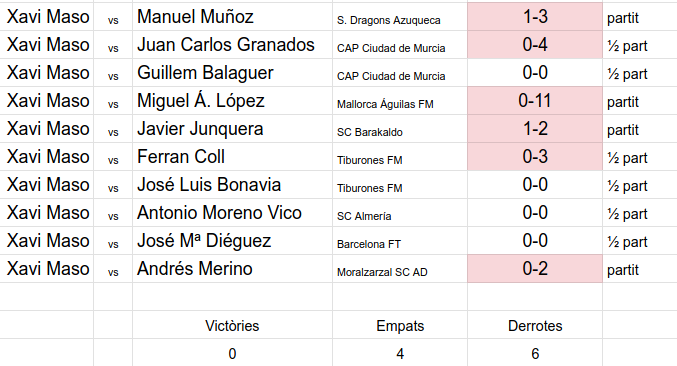
Task: Select the Juan Carlos Granados cell
Action: pyautogui.click(x=232, y=44)
